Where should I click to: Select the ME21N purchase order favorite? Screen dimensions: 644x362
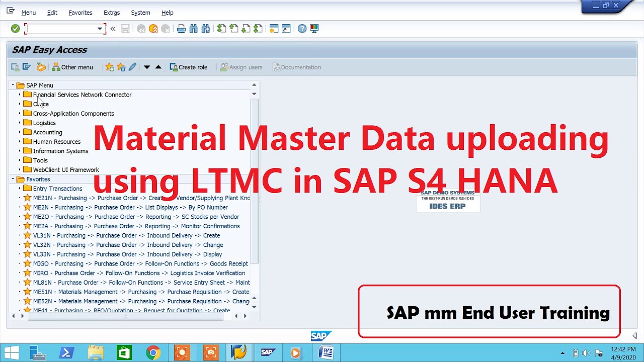point(141,198)
